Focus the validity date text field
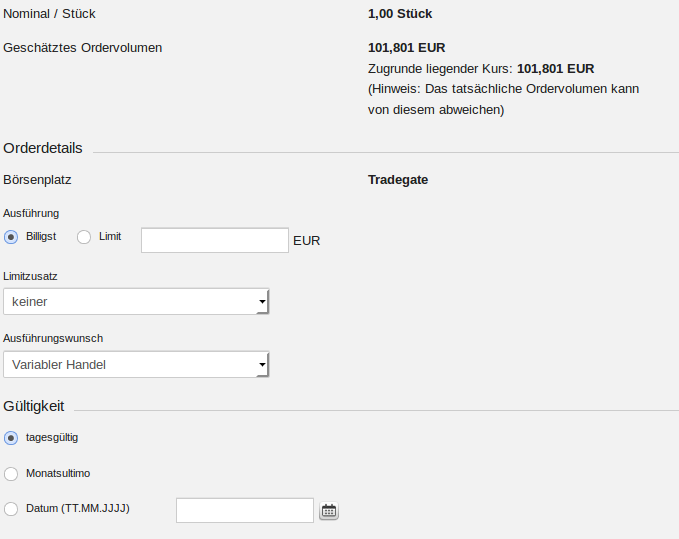679x539 pixels. (x=245, y=510)
